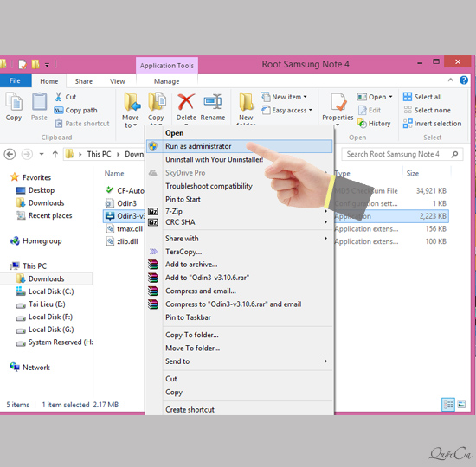Open Customize Quick Access Toolbar dropdown
Viewport: 476px width, 467px height.
pyautogui.click(x=47, y=65)
